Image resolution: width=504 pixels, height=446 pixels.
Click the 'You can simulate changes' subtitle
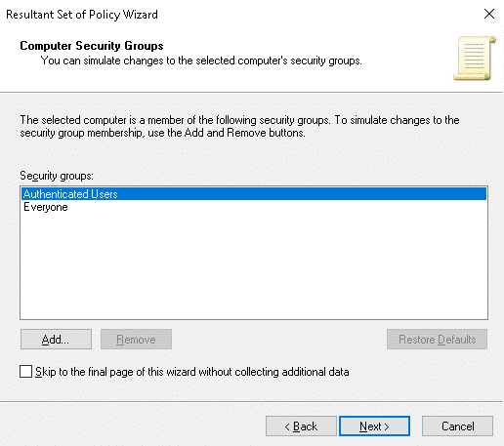pyautogui.click(x=201, y=61)
